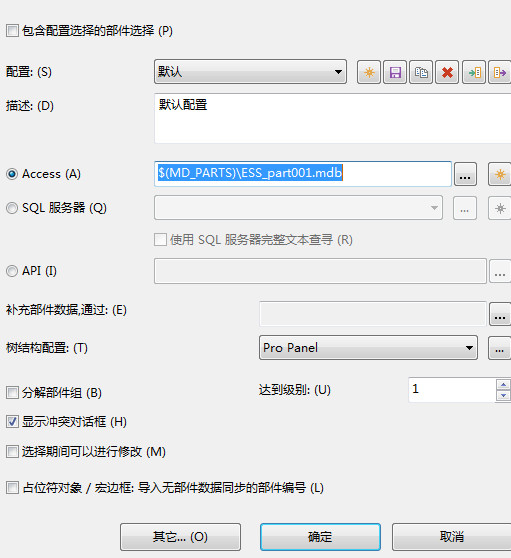Click the Access database path field
Viewport: 511px width, 558px height.
303,174
